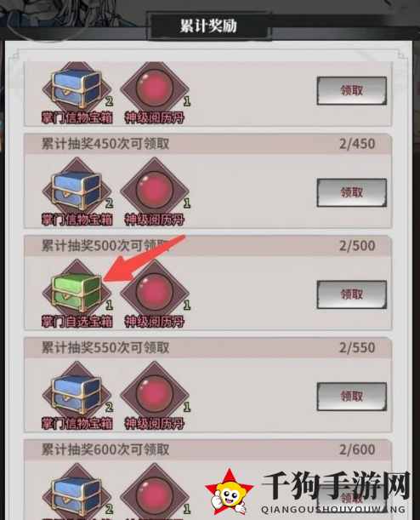Click 领取 for the 450 draws reward
Viewport: 420px width, 520px height.
click(x=351, y=192)
